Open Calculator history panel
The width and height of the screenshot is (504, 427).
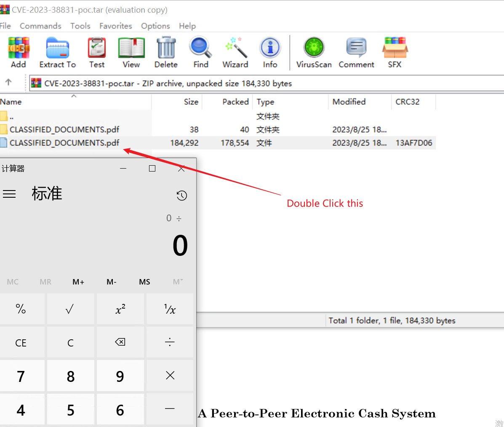point(181,196)
